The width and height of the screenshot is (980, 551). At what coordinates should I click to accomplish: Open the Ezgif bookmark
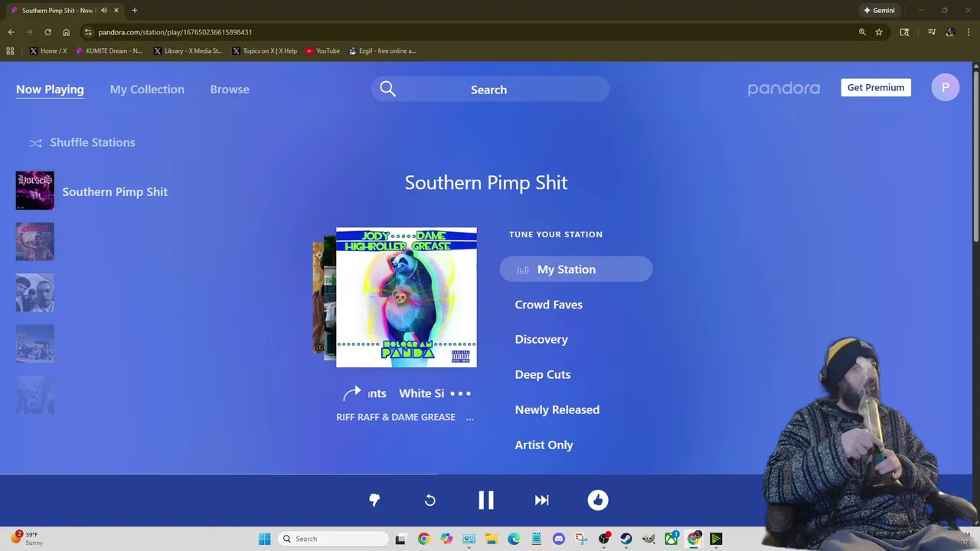point(382,51)
